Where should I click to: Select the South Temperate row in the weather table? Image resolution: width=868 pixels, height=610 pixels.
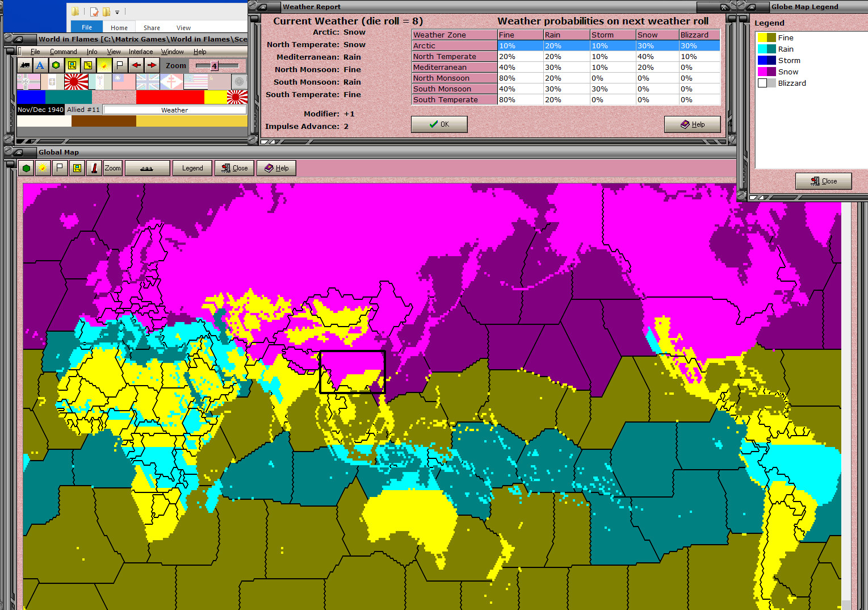(x=566, y=99)
